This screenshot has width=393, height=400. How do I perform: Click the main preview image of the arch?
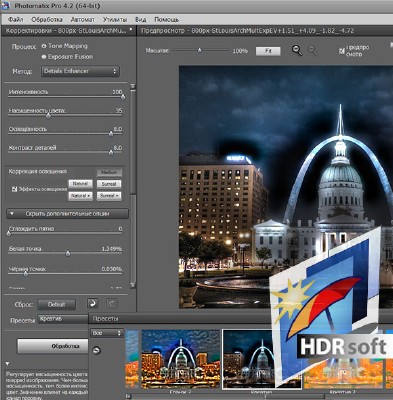286,187
